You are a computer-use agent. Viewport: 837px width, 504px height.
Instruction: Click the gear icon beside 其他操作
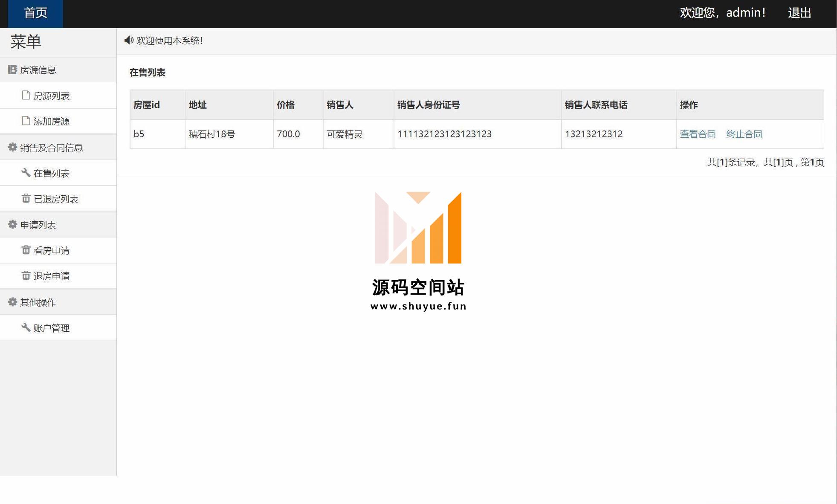click(x=12, y=302)
